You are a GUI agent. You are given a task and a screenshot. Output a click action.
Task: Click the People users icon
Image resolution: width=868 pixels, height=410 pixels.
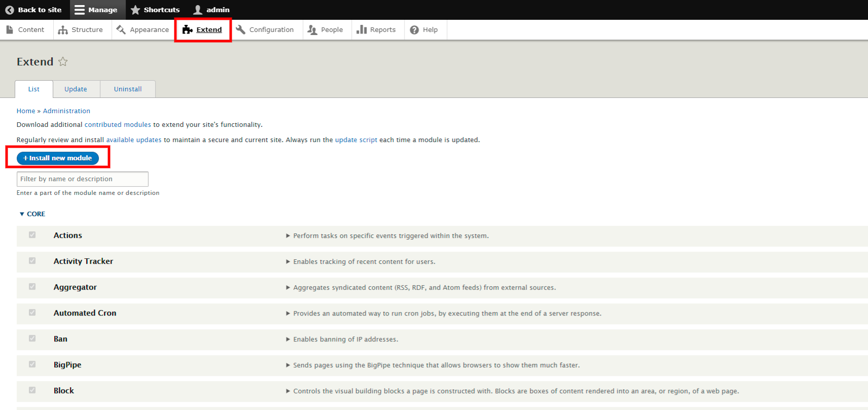312,30
